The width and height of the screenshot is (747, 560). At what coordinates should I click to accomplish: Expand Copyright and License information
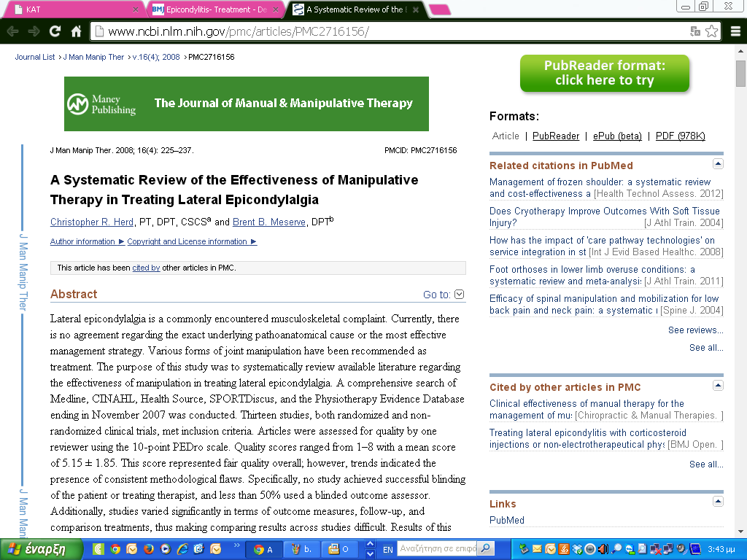[192, 241]
